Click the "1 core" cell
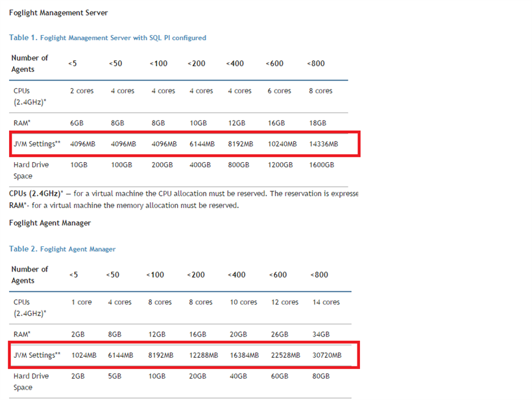532x400 pixels. point(82,302)
